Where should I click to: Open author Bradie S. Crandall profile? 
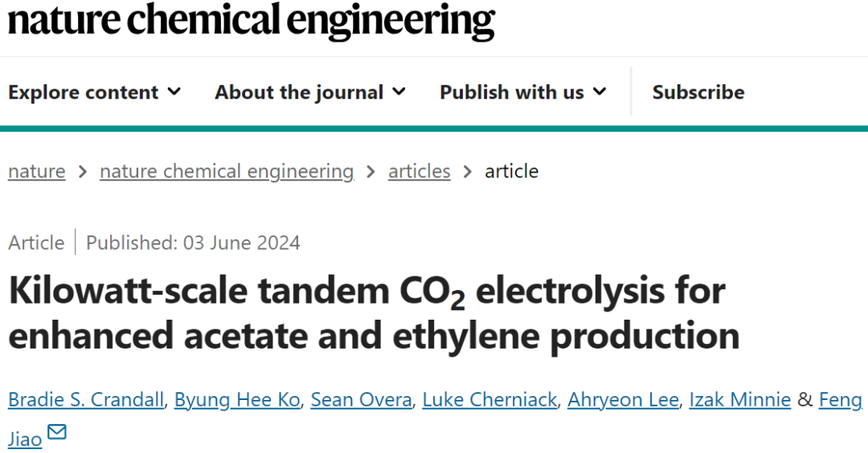coord(86,399)
